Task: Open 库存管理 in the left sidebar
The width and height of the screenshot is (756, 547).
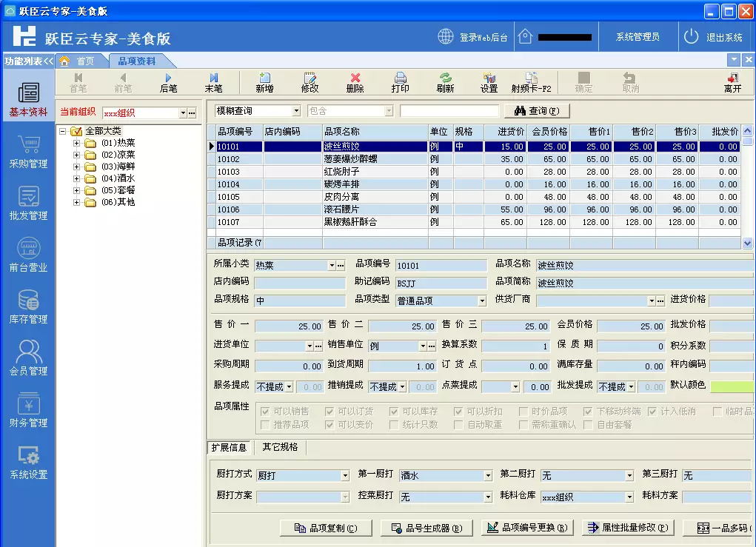Action: [28, 306]
